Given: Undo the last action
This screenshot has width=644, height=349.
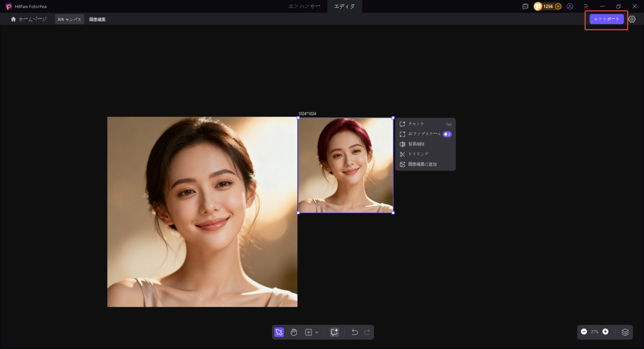Looking at the screenshot, I should (355, 332).
